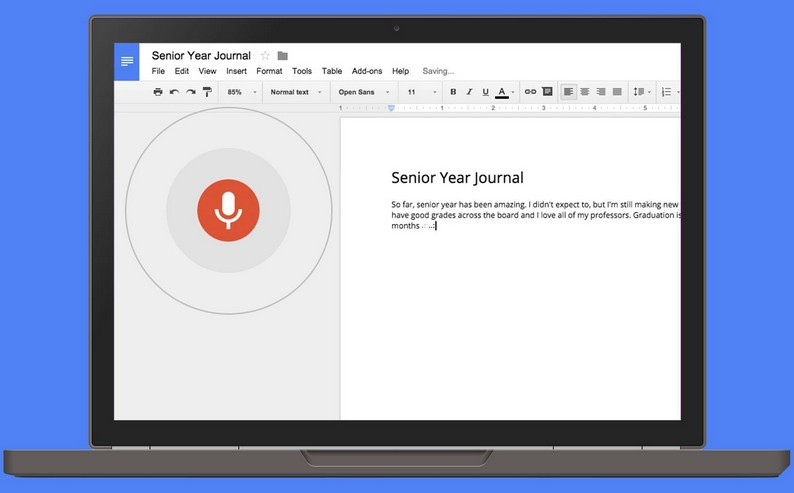Open the Insert menu
This screenshot has height=493, width=794.
click(236, 71)
